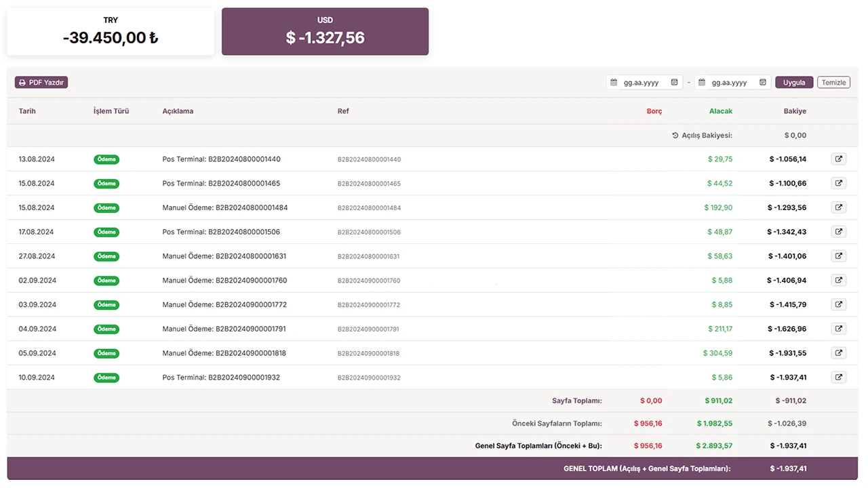Click the Ödeme badge on the 13.08.2024 row
This screenshot has width=868, height=488.
(x=106, y=159)
